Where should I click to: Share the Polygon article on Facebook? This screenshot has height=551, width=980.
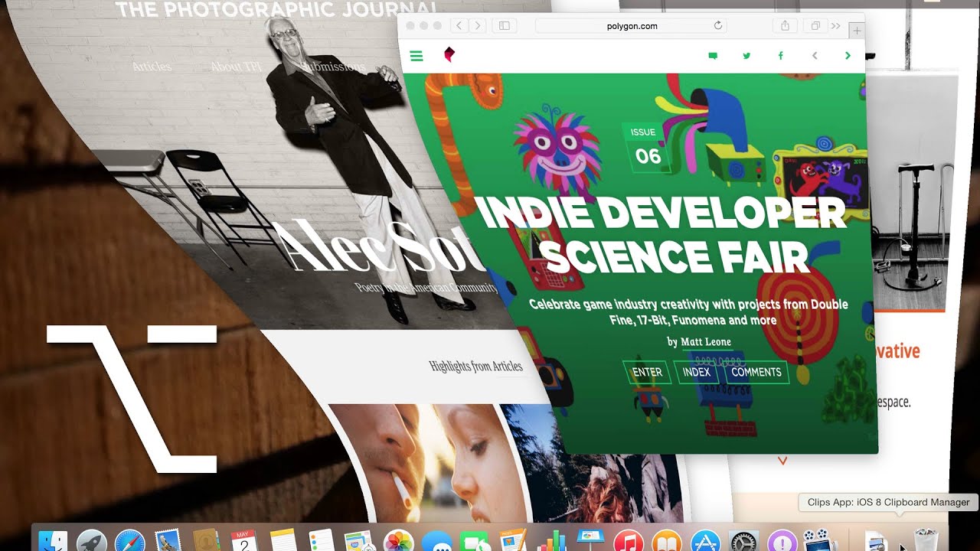[x=780, y=56]
